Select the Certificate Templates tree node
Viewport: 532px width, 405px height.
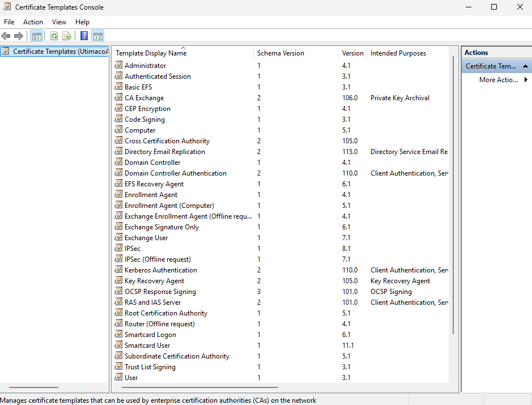(59, 52)
